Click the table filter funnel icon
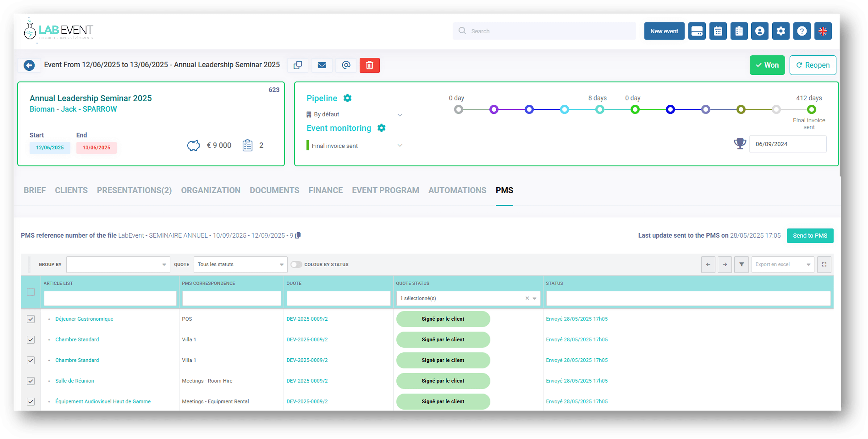Viewport: 868px width, 439px height. pos(741,264)
